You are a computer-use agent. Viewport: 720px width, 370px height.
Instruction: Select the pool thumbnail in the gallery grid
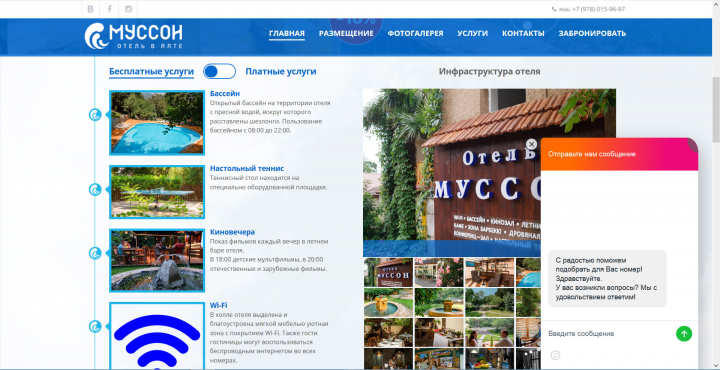point(529,272)
